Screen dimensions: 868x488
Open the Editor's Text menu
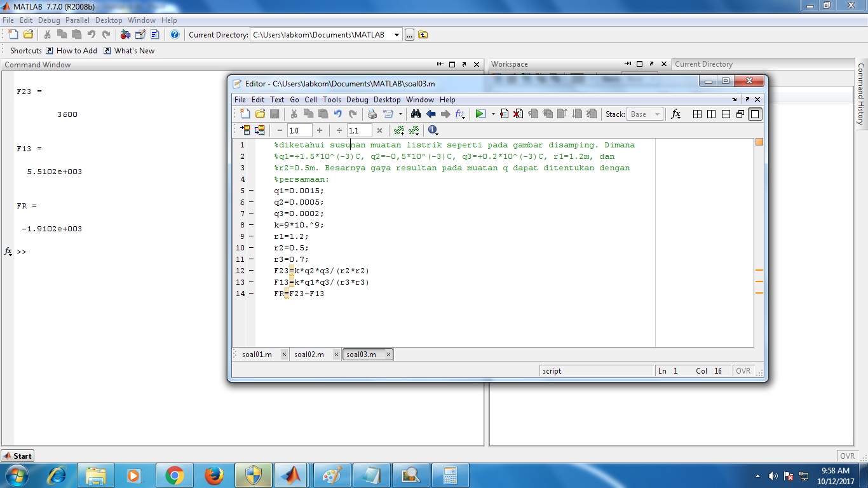(277, 100)
